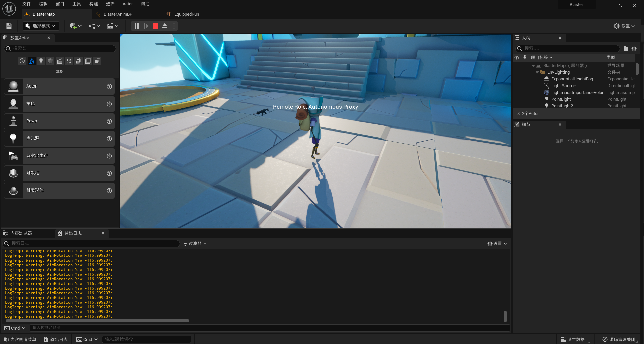Select the Visual Effects category
The height and width of the screenshot is (344, 644).
click(69, 61)
